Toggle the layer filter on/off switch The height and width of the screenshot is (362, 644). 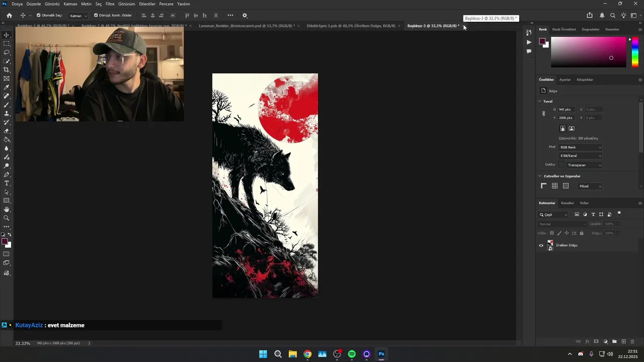coord(619,214)
